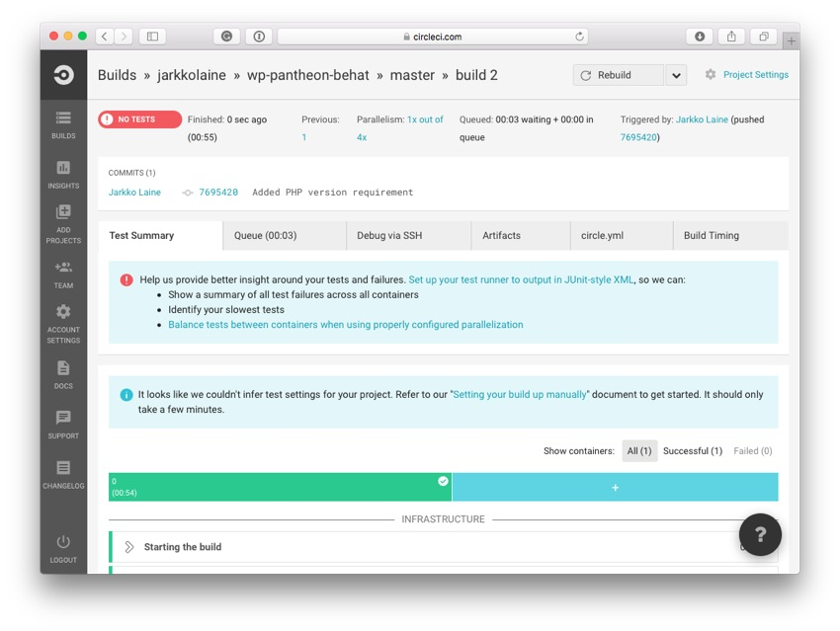Click the Triggered by Jarkko Laine link
This screenshot has height=631, width=840.
point(702,119)
